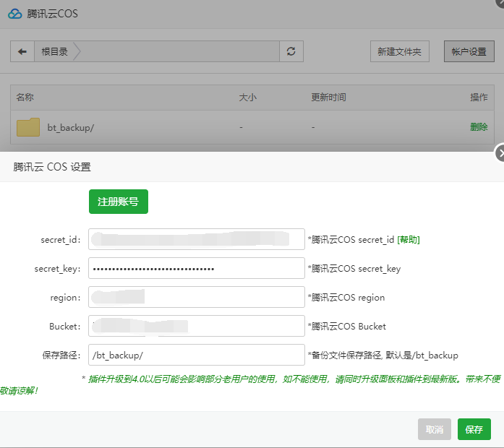
Task: Go back using the left arrow button
Action: pyautogui.click(x=22, y=51)
